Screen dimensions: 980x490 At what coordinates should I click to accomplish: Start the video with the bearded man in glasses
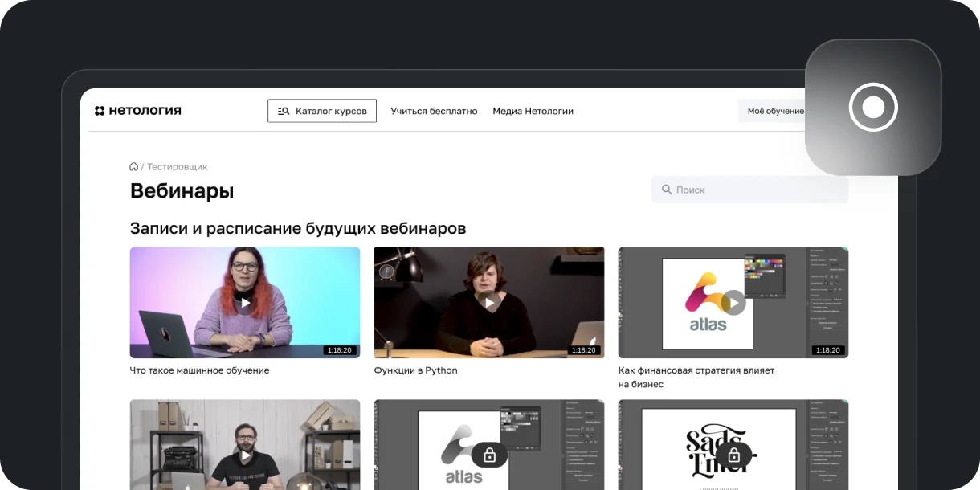(245, 455)
